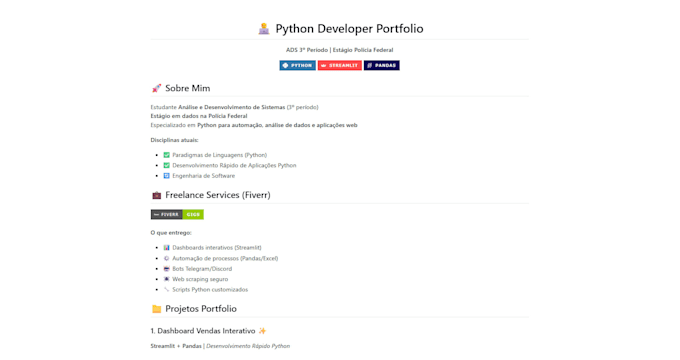Viewport: 680px width, 360px height.
Task: Click the folder emoji by Projetos Portfolio
Action: click(156, 309)
